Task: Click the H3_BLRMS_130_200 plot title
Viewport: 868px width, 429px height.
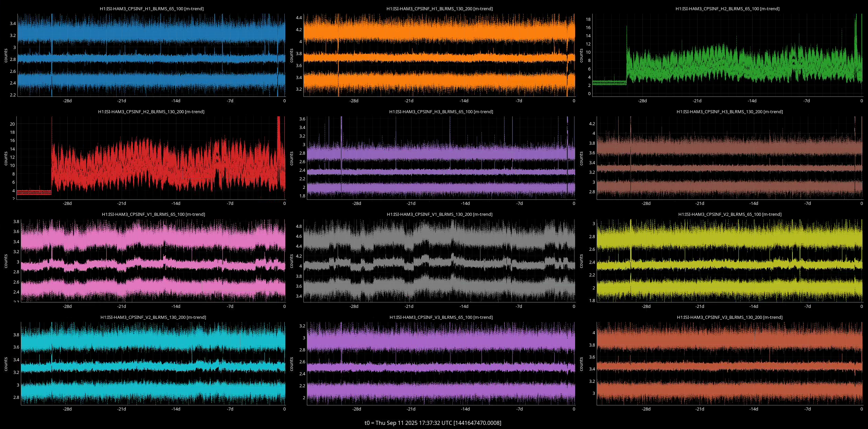Action: (729, 112)
